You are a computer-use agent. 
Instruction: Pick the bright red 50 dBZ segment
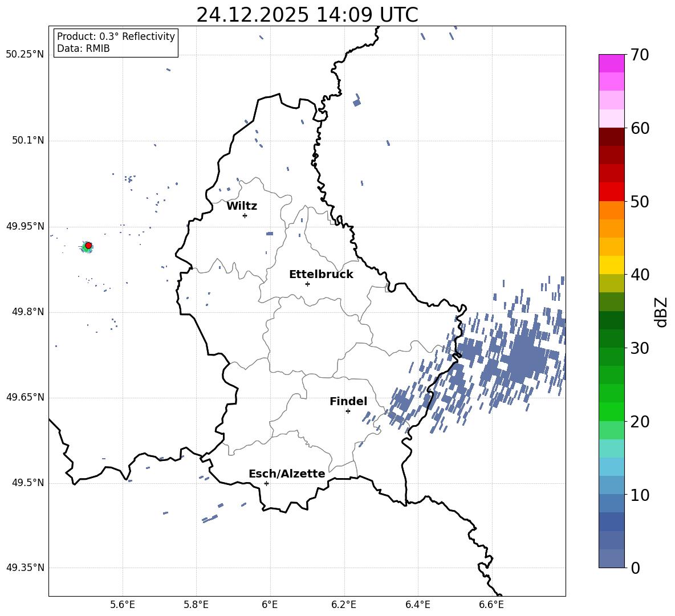[x=611, y=192]
